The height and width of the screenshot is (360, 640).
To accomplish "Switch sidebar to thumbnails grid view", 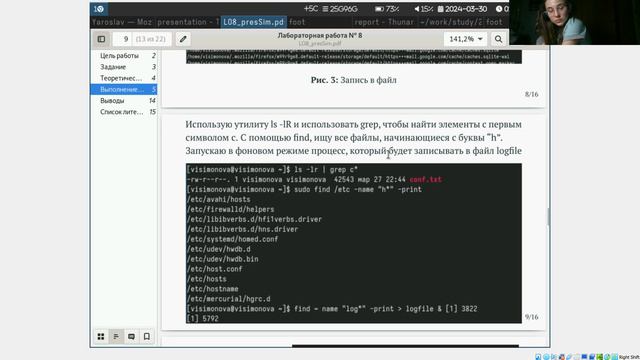I will 101,336.
